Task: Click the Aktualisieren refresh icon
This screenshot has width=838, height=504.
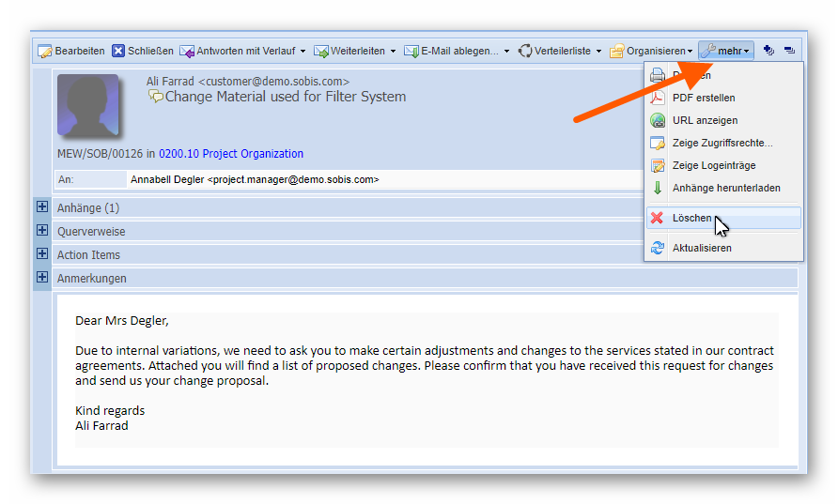Action: pos(658,248)
